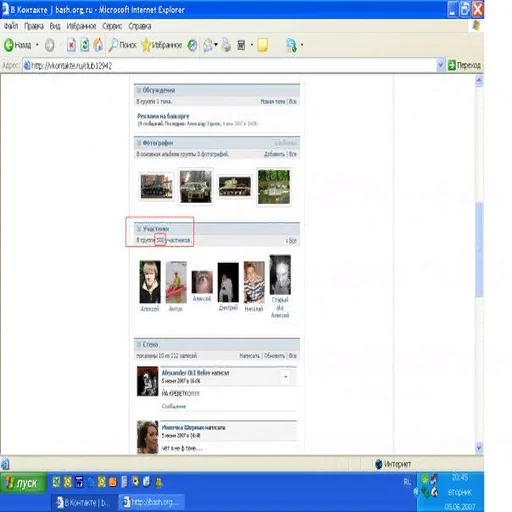Click the first quick launch icon
This screenshot has height=512, width=512.
(56, 482)
